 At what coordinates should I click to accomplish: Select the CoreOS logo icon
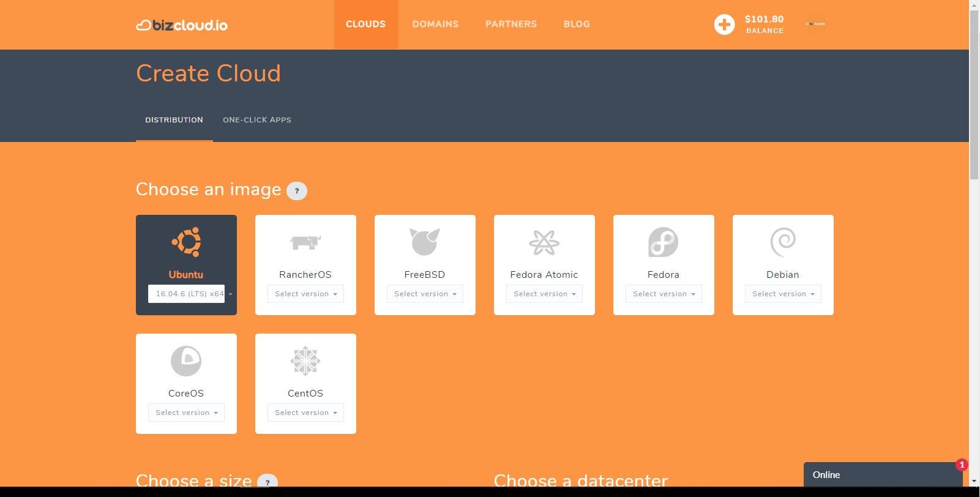[x=186, y=361]
